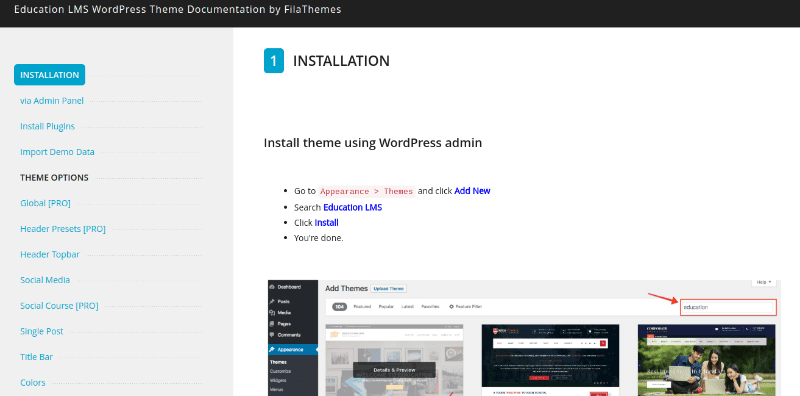Switch to Featured tab in screenshot

pos(362,307)
